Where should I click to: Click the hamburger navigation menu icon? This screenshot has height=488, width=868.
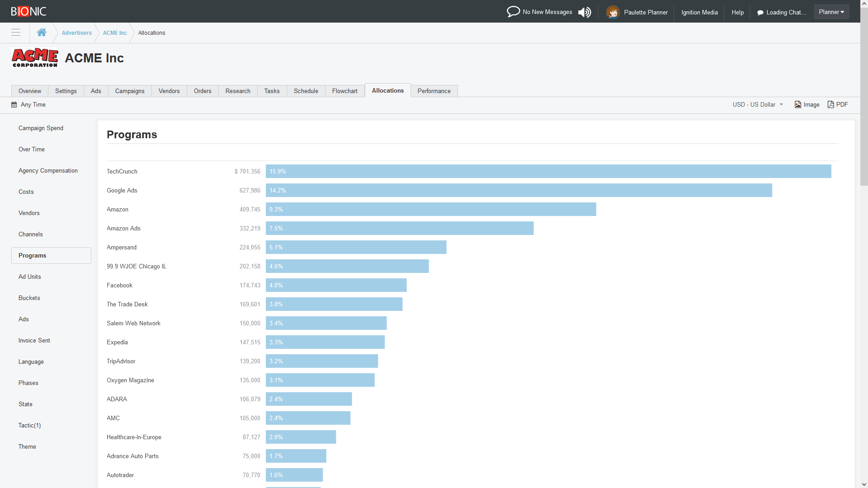point(15,33)
